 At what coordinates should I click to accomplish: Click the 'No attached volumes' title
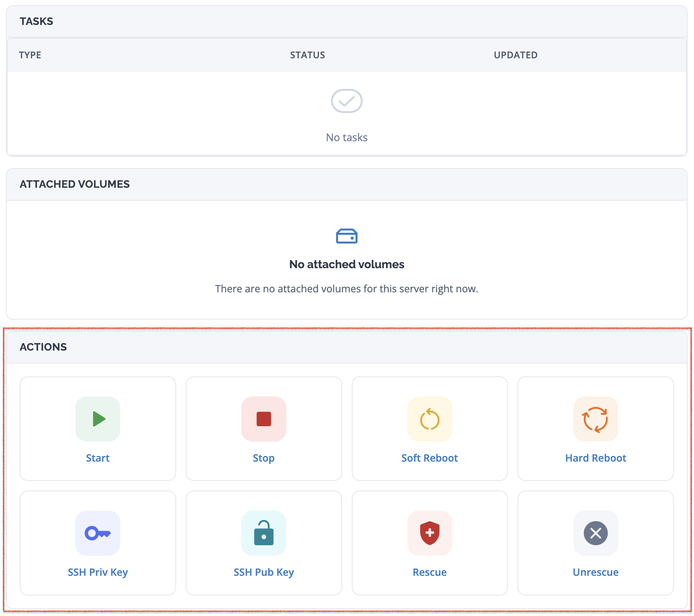(347, 264)
